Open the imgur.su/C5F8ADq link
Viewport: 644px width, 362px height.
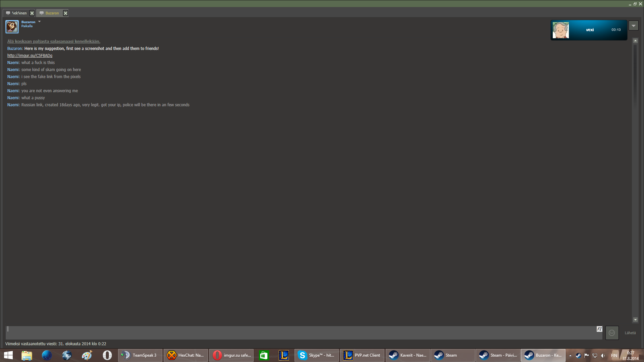[30, 56]
